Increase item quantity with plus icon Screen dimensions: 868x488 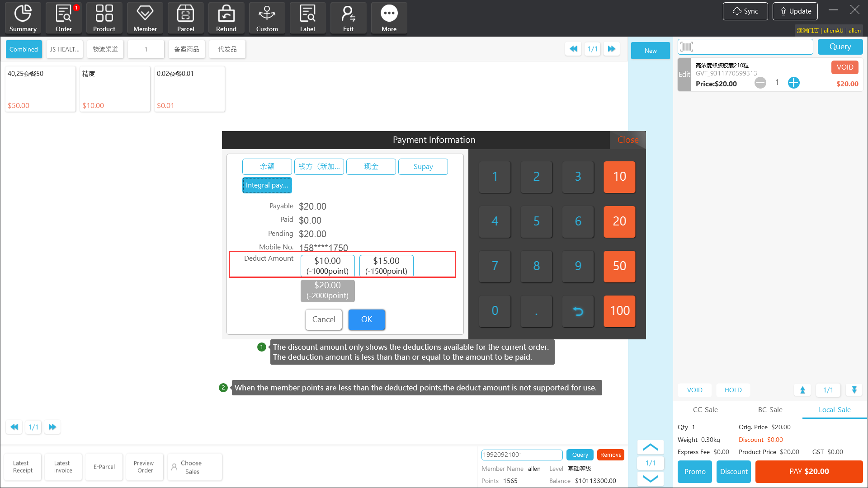pos(794,83)
